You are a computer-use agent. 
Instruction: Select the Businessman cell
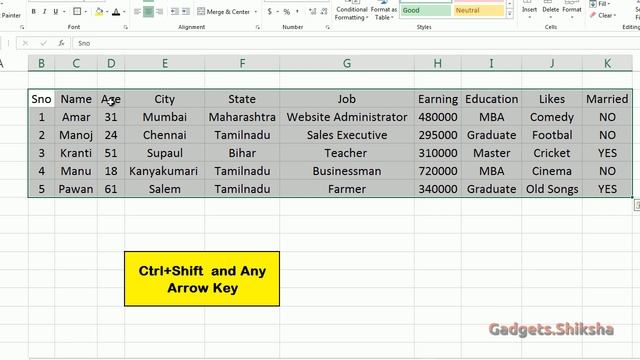pyautogui.click(x=347, y=171)
